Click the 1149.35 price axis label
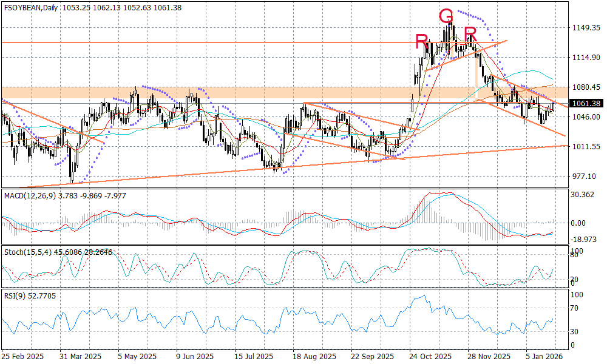This screenshot has height=364, width=607. coord(586,28)
